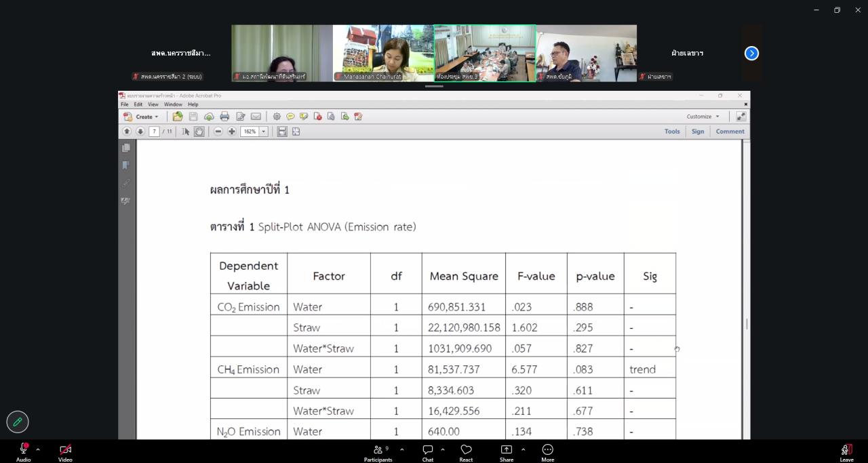Open the Window menu
This screenshot has width=868, height=463.
coord(173,104)
